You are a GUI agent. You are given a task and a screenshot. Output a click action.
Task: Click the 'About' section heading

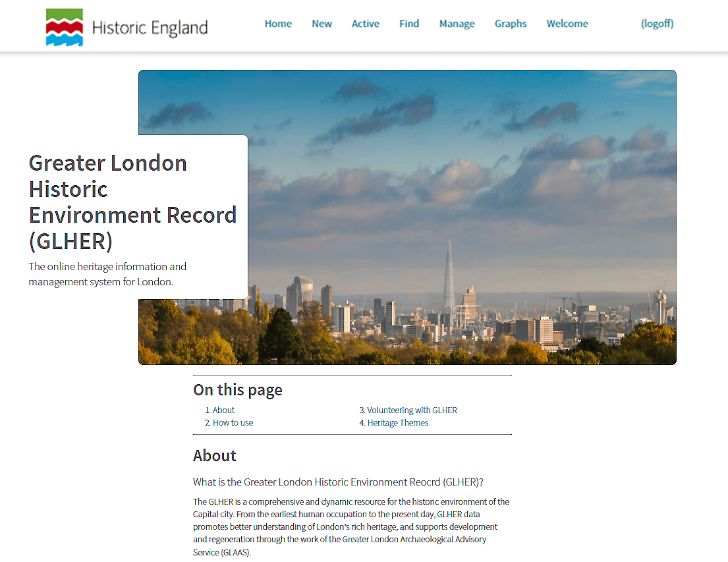coord(215,456)
